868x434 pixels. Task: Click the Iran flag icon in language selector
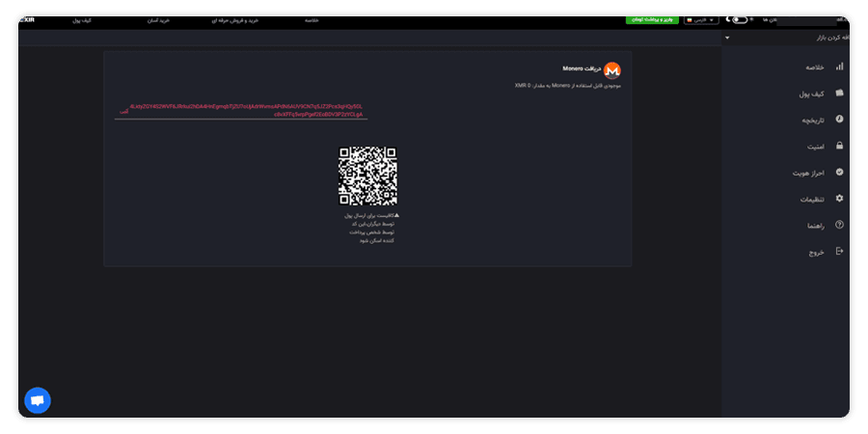pos(690,20)
